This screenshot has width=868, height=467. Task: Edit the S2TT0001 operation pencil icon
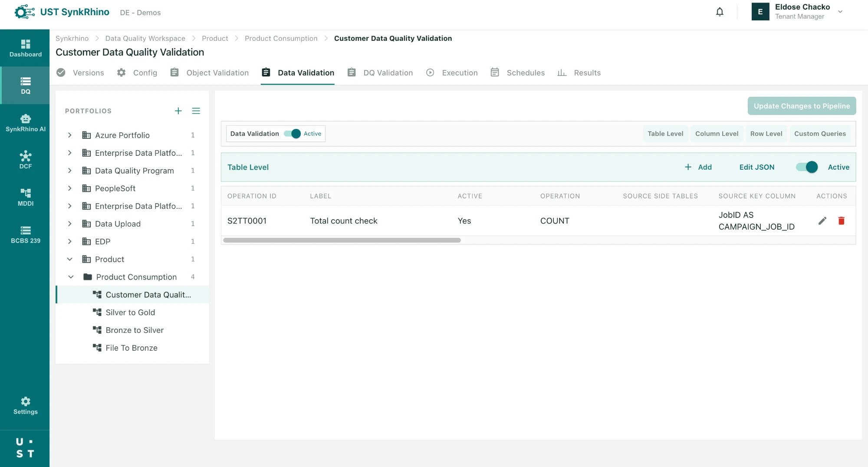click(x=822, y=221)
